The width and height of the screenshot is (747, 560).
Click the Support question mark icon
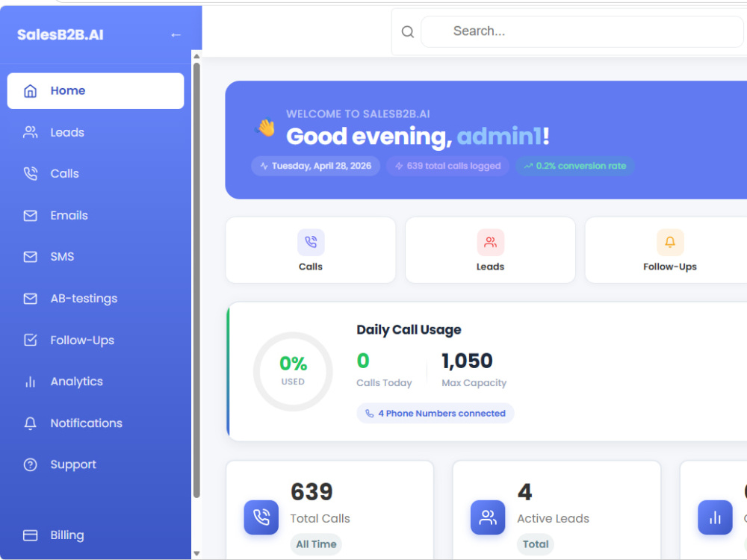click(30, 464)
